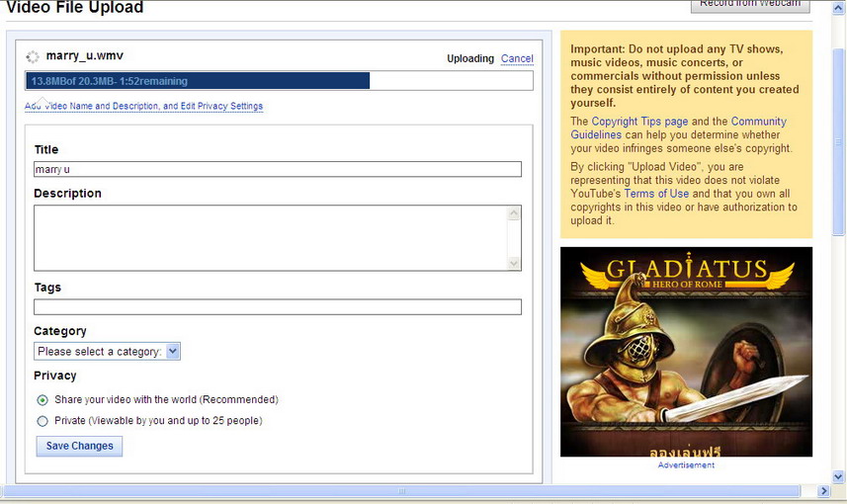Click the Description box scroll-up arrow
Screen dimensions: 847x504
click(x=514, y=212)
